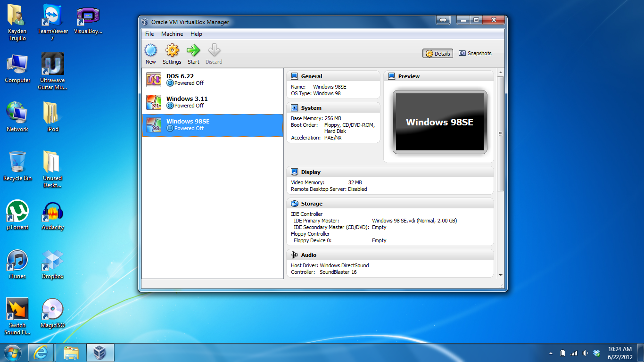Open Internet Explorer from taskbar
This screenshot has width=644, height=362.
click(x=41, y=353)
